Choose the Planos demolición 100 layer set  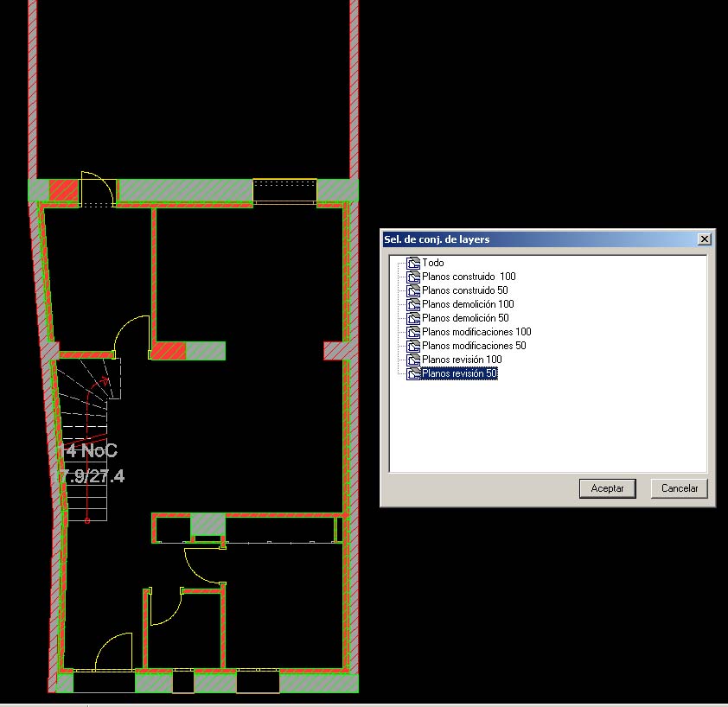[x=468, y=304]
